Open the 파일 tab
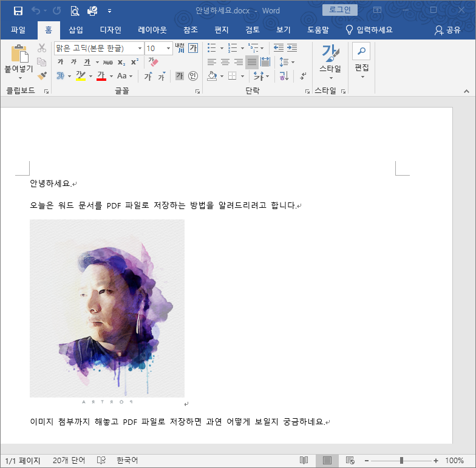Screen dimensions: 476x468 [x=18, y=30]
